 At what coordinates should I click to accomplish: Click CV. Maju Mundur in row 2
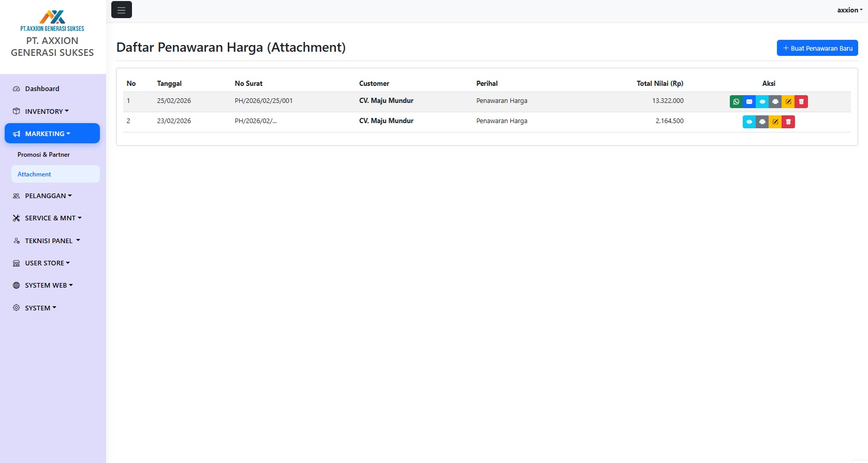click(x=386, y=121)
